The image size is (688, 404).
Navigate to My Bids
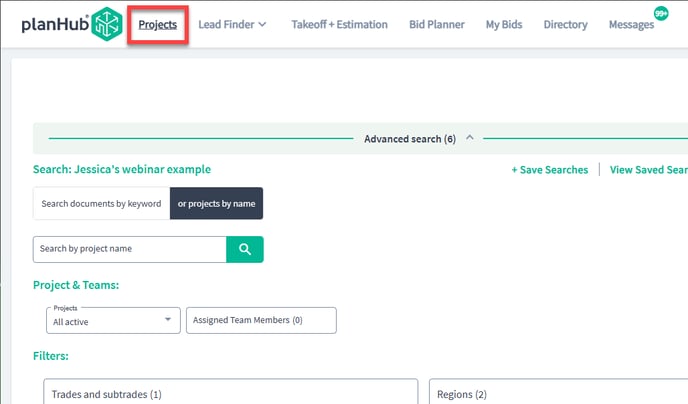504,25
